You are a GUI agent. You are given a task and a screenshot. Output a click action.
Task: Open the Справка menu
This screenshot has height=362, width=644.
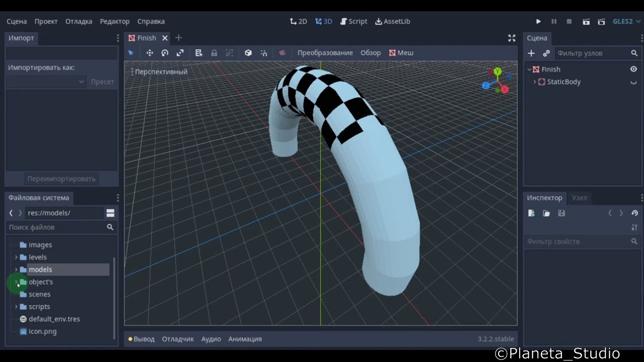(151, 22)
